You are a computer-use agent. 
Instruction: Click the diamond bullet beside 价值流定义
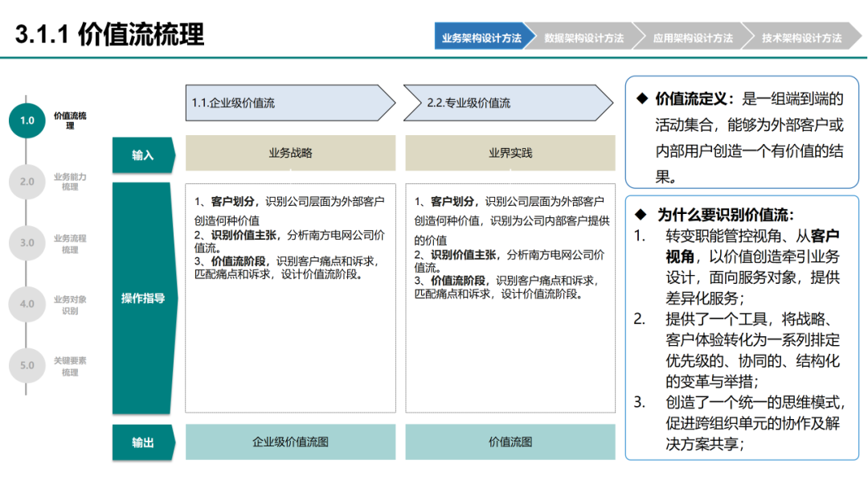[641, 99]
